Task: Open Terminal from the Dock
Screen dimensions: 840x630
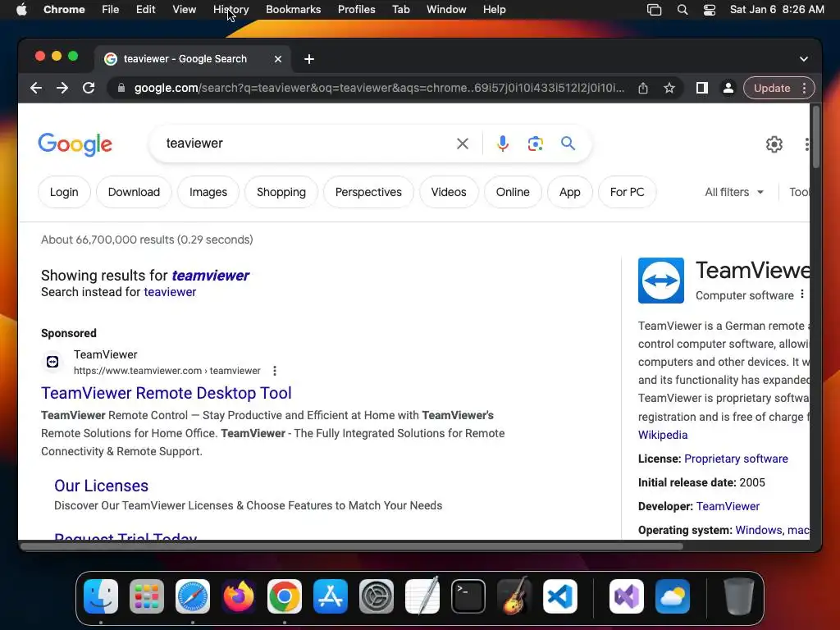Action: [468, 596]
